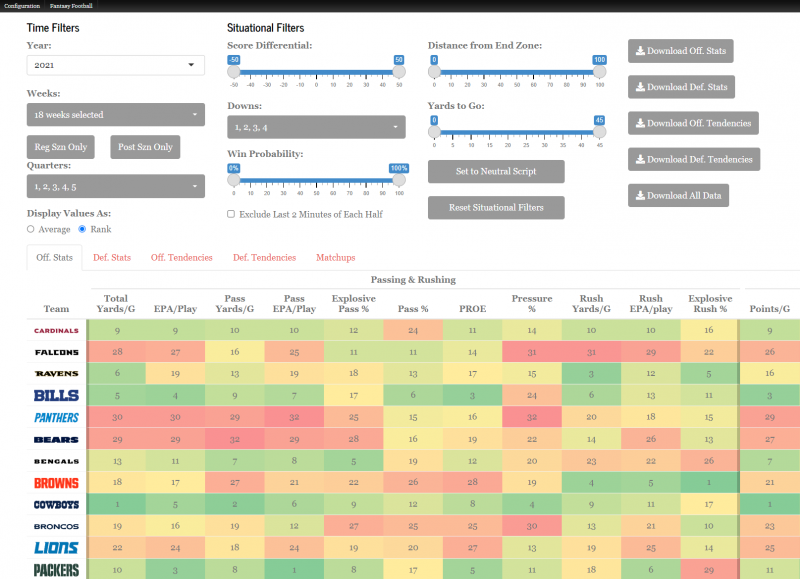Expand the Downs dropdown
This screenshot has width=800, height=579.
pyautogui.click(x=316, y=127)
